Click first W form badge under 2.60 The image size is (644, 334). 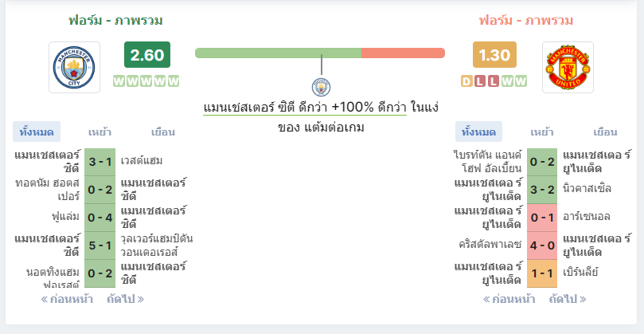[x=119, y=81]
